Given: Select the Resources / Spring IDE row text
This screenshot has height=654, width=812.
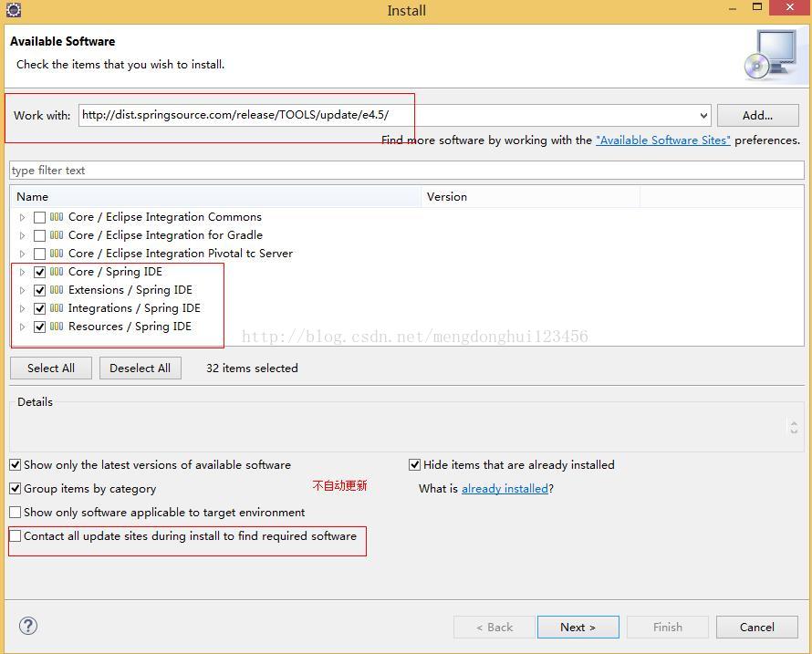Looking at the screenshot, I should 130,327.
